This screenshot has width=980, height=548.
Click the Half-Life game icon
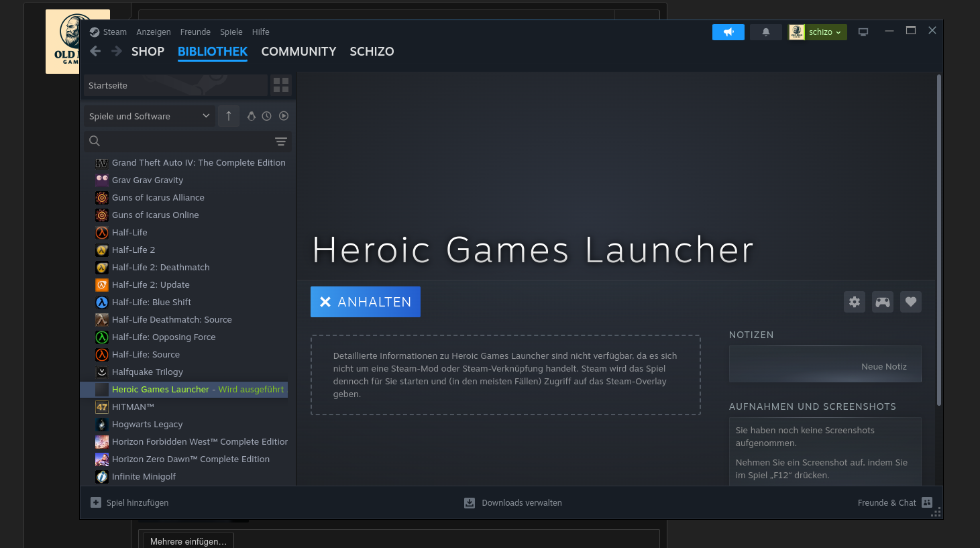[x=102, y=233]
